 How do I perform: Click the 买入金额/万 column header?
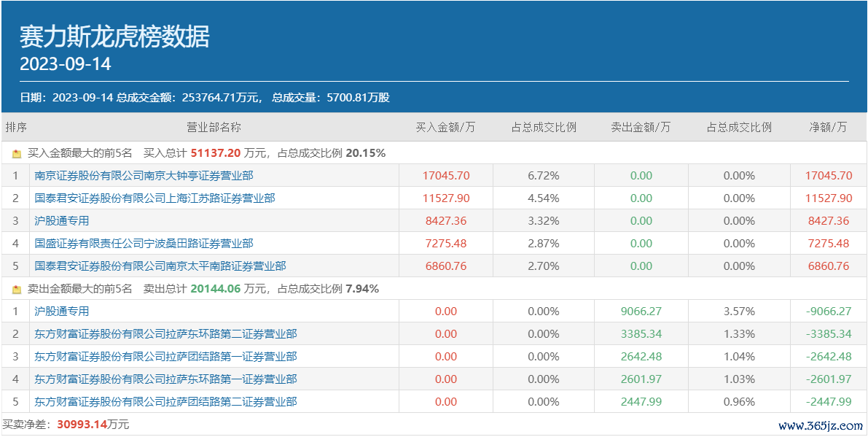coord(445,128)
